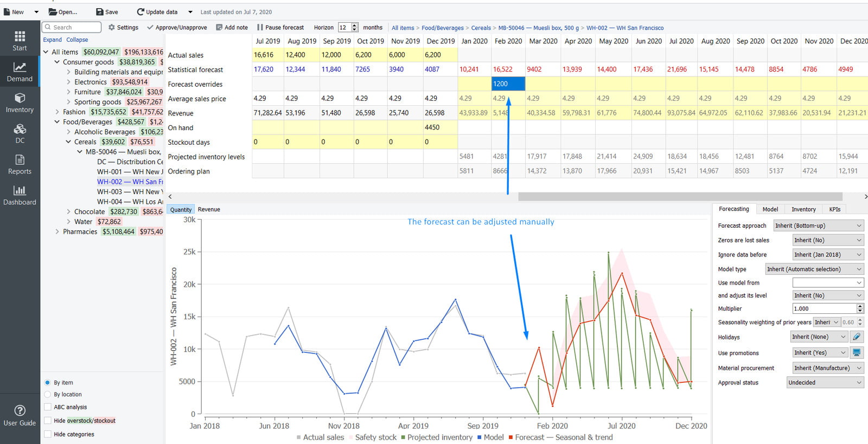Image resolution: width=868 pixels, height=444 pixels.
Task: Open the Material procurement dropdown
Action: 828,368
